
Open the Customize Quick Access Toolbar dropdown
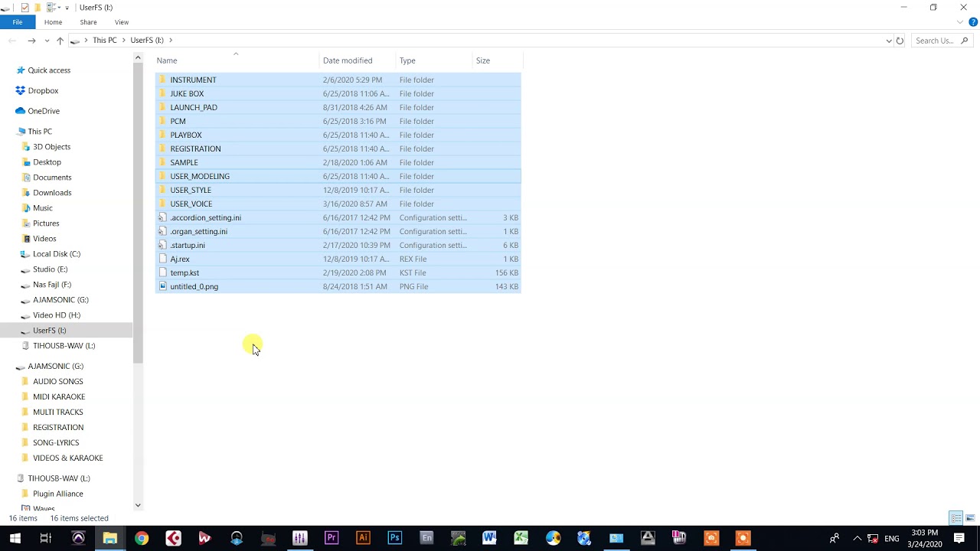(x=67, y=7)
